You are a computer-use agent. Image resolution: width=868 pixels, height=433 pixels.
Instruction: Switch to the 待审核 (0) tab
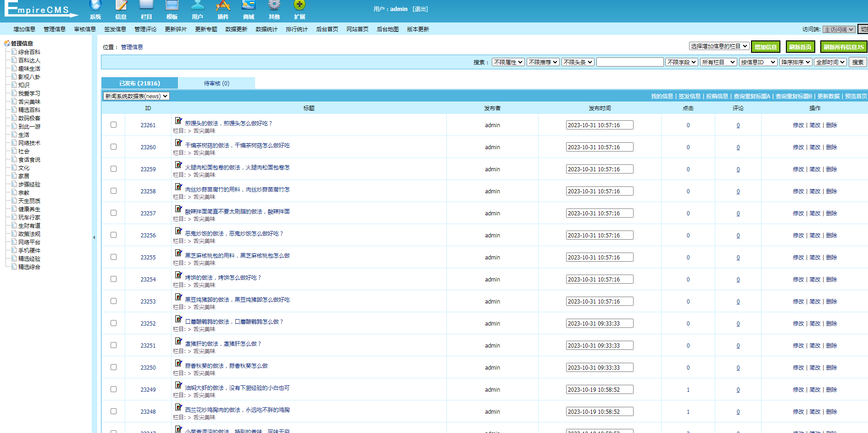click(x=217, y=83)
